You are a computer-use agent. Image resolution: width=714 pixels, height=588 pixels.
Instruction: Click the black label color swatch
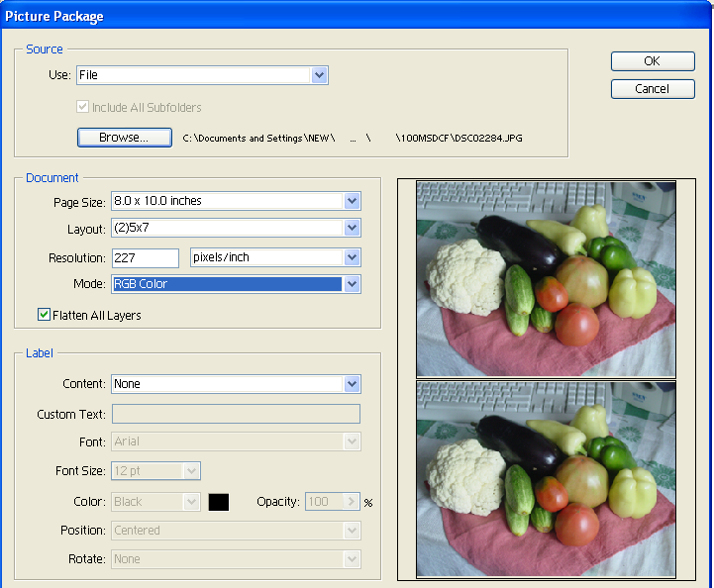(x=219, y=502)
